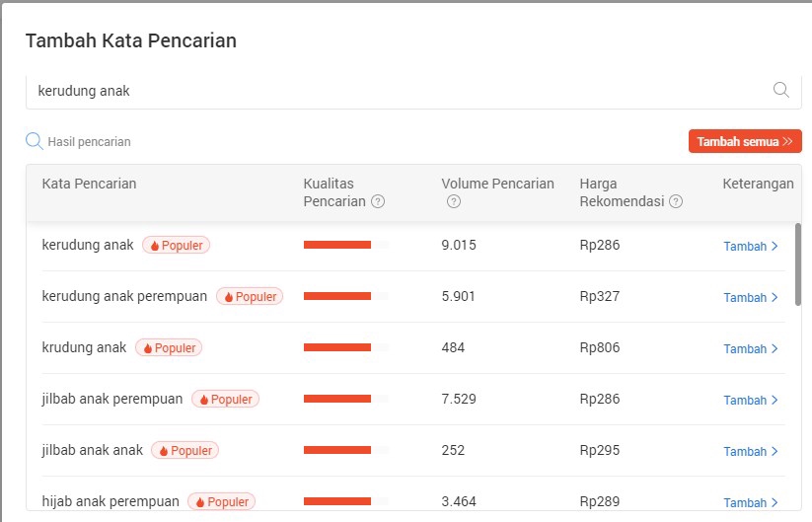The width and height of the screenshot is (812, 522).
Task: Click the results list vertical scrollbar
Action: point(798,263)
